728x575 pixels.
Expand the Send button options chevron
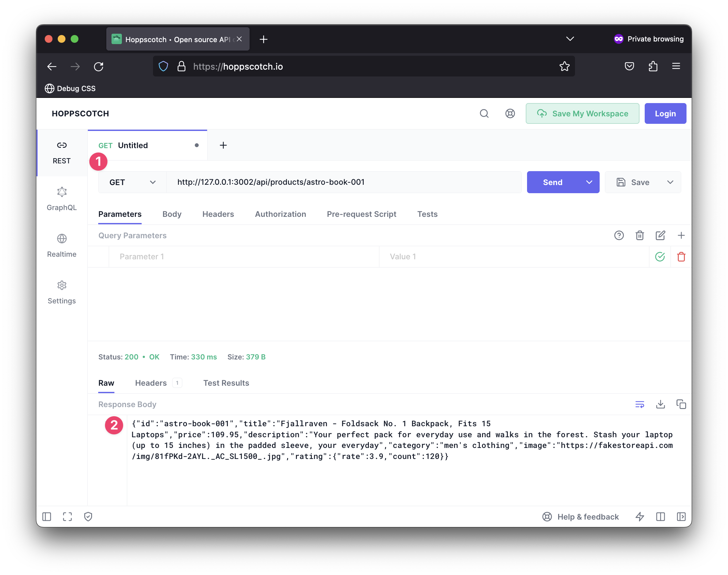pos(589,182)
